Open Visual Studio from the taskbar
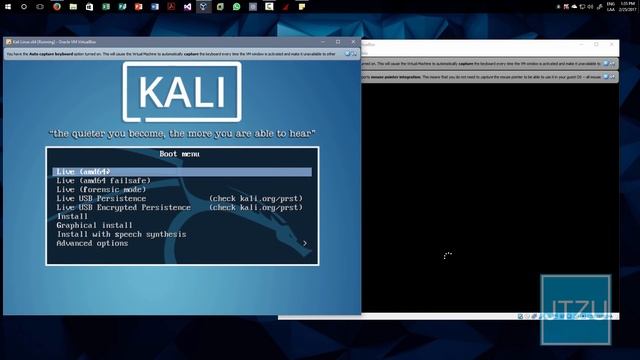 tap(187, 7)
